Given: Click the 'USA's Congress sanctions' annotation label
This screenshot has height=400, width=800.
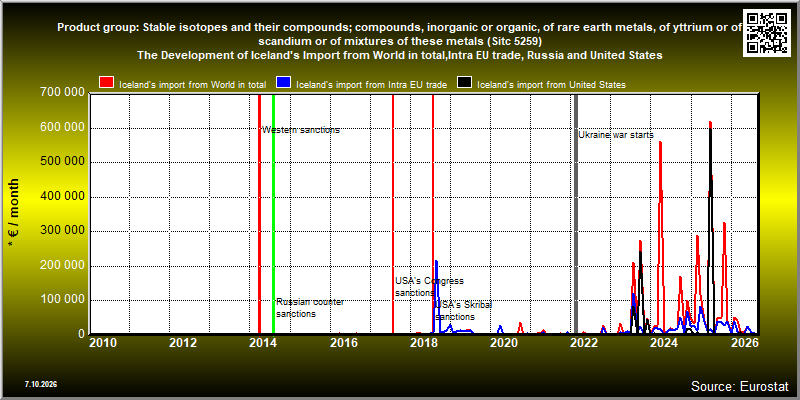Looking at the screenshot, I should (429, 287).
